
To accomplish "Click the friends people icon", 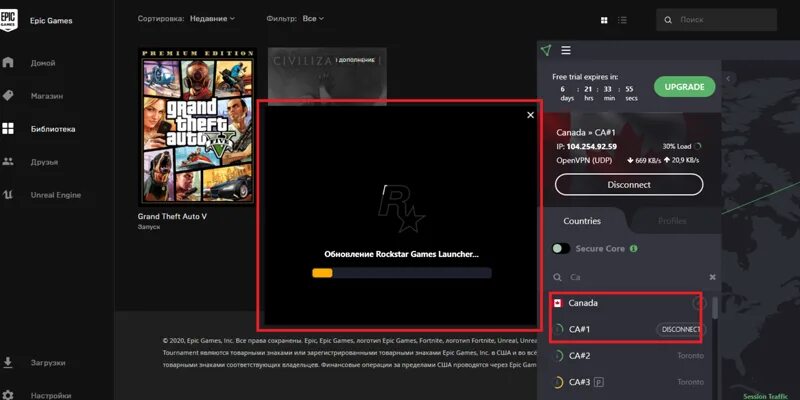I will (8, 162).
